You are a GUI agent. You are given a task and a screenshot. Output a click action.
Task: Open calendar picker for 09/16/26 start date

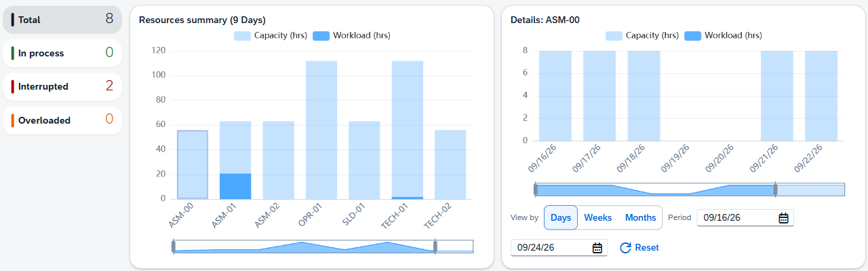tap(783, 218)
